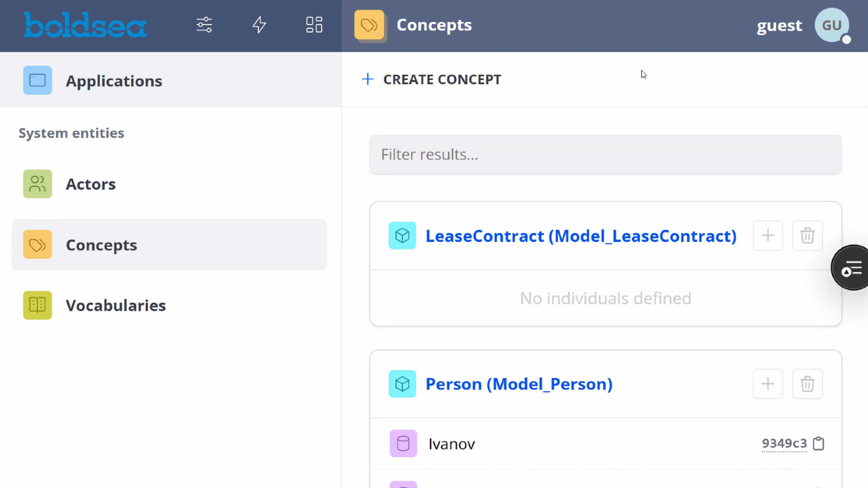The height and width of the screenshot is (488, 868).
Task: Click the boldsea logo
Action: pos(85,25)
